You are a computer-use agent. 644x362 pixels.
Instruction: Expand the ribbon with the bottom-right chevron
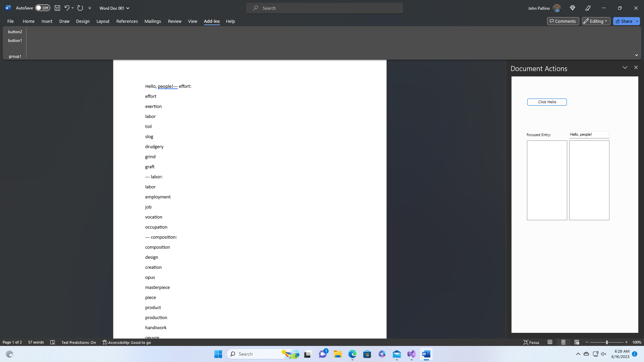pos(636,55)
